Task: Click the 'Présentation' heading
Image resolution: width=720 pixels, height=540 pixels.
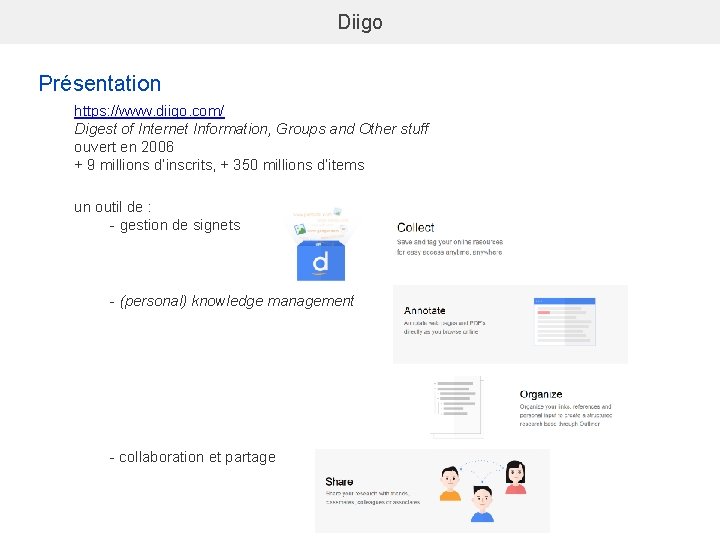Action: [100, 84]
